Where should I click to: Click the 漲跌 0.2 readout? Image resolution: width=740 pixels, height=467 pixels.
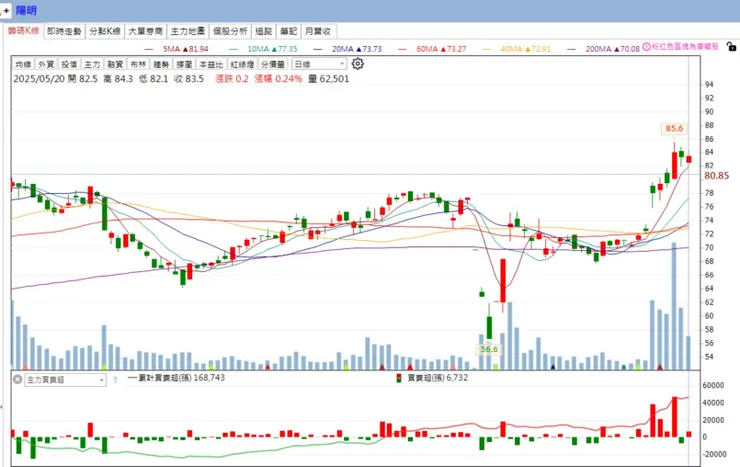(232, 79)
